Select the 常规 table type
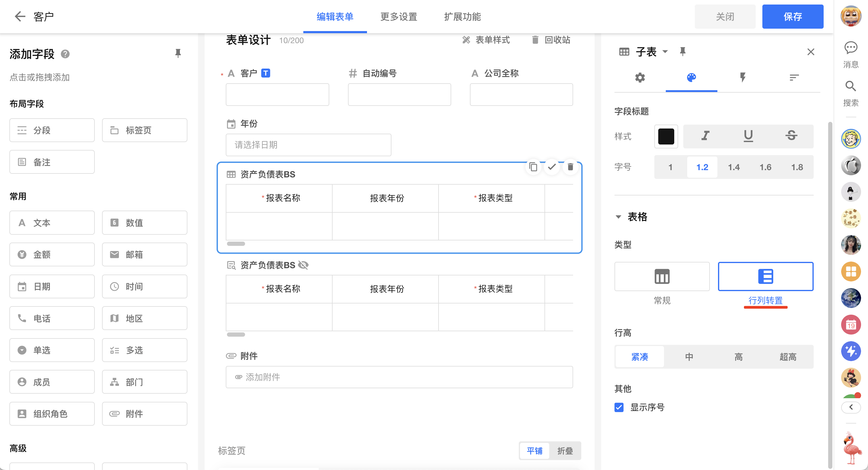Viewport: 868px width, 470px height. pos(662,277)
